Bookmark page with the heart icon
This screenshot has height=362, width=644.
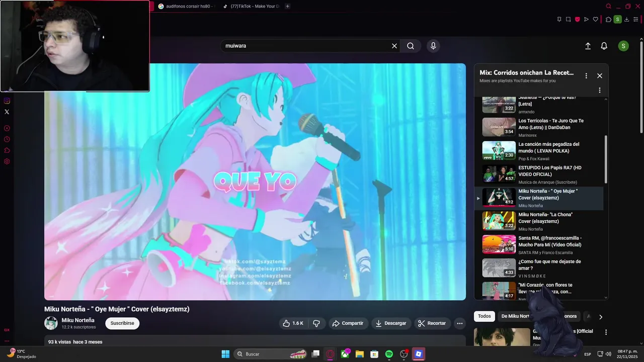(595, 20)
